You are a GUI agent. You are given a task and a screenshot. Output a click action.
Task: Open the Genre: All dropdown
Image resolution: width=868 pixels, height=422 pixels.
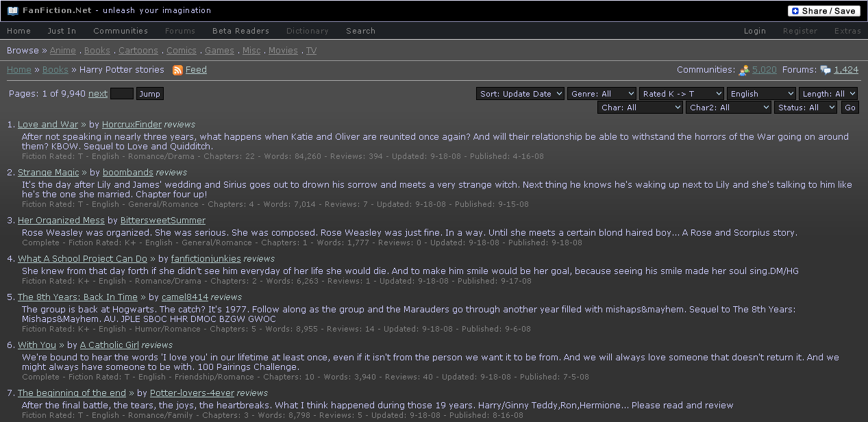pos(602,94)
